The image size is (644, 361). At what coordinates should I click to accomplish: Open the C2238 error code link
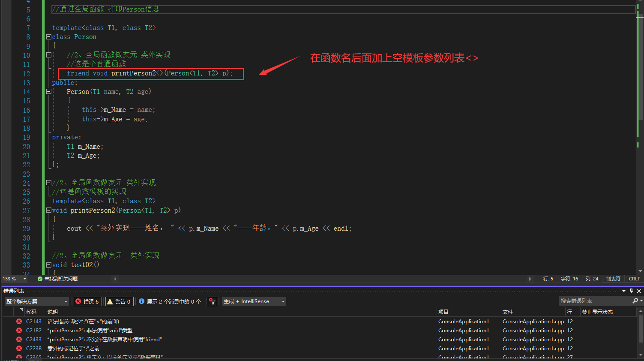pos(34,348)
